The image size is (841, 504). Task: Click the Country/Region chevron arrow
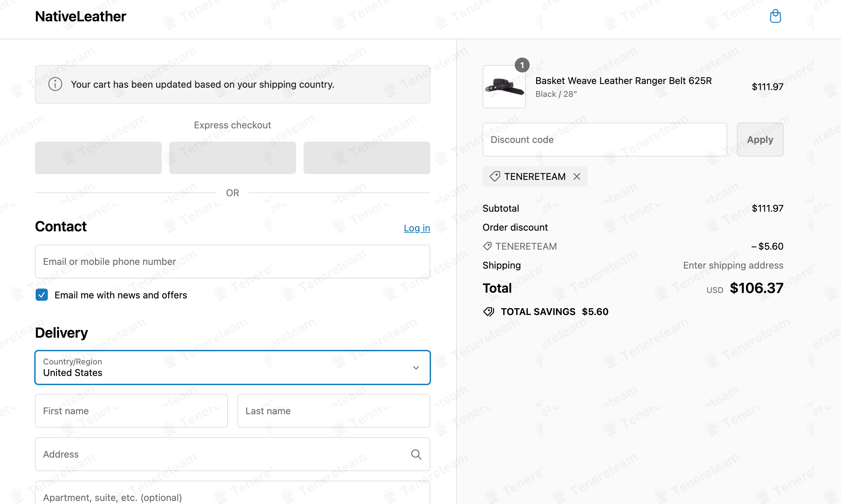(x=416, y=367)
